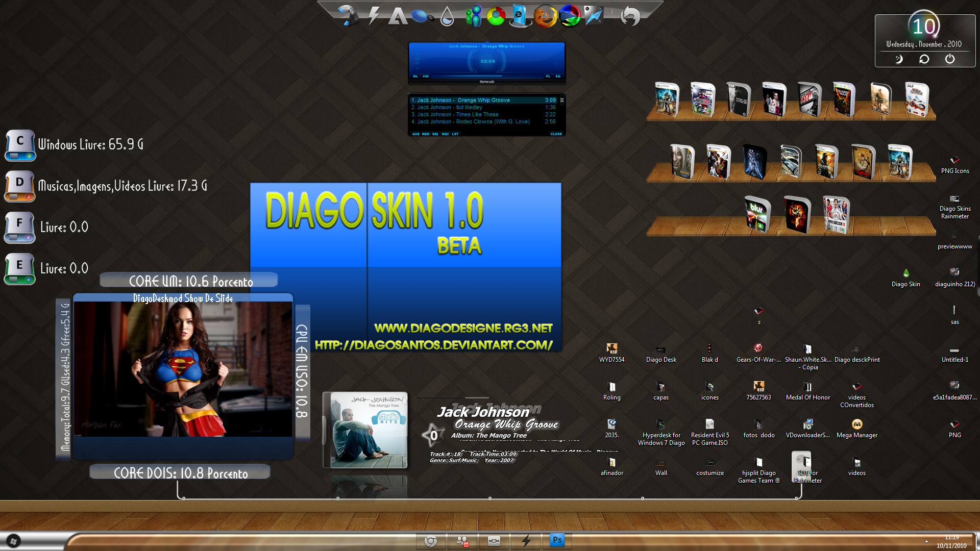Open Mega Manager from the desktop
The image size is (980, 551).
(x=856, y=424)
